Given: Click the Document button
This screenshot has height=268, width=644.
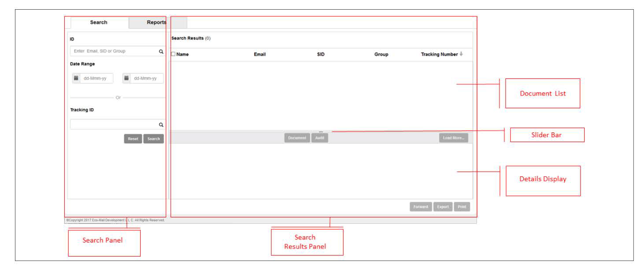Looking at the screenshot, I should point(297,138).
